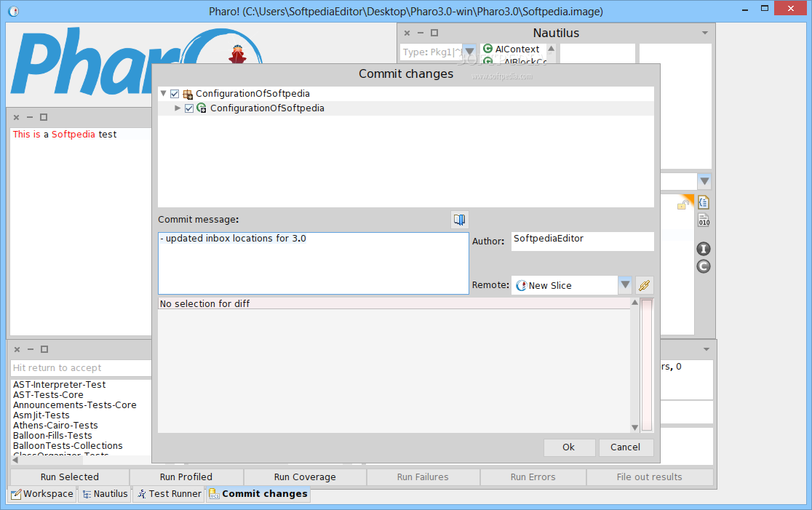Screen dimensions: 812x510
Task: Click the Author field containing SoftpediaEditor
Action: (583, 242)
